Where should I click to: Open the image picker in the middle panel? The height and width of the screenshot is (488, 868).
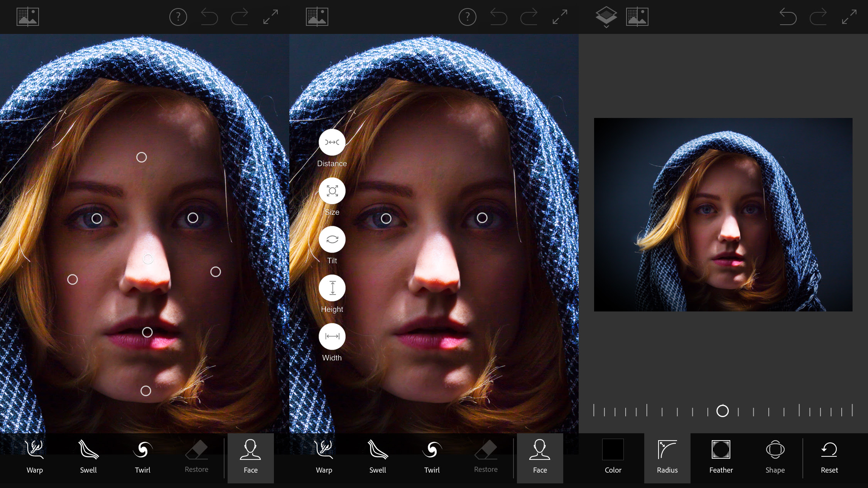tap(317, 17)
